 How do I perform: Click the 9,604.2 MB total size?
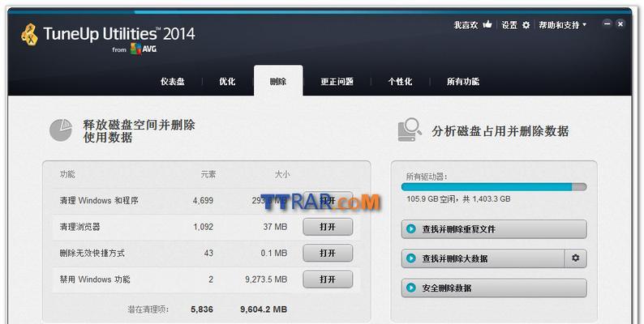coord(264,309)
